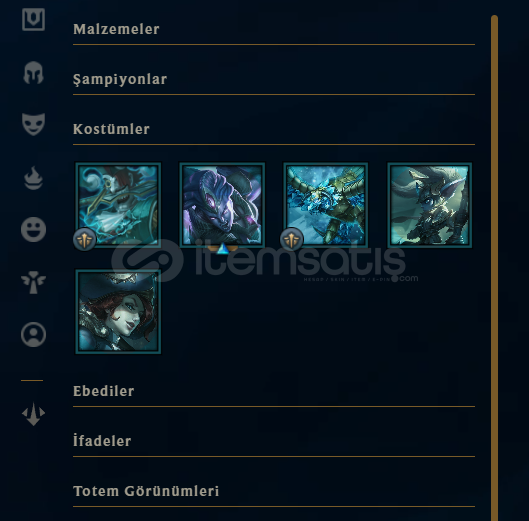Select the icy scorpion skin thumbnail
The height and width of the screenshot is (521, 529).
click(x=326, y=205)
